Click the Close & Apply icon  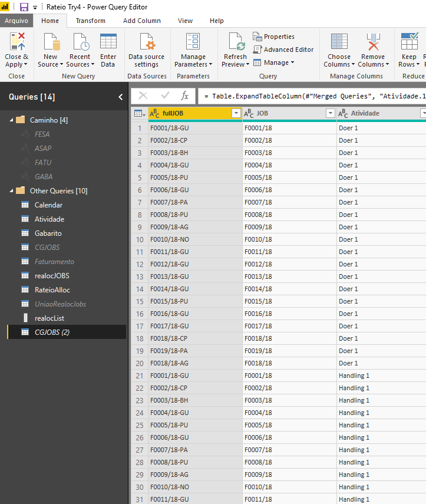click(17, 41)
